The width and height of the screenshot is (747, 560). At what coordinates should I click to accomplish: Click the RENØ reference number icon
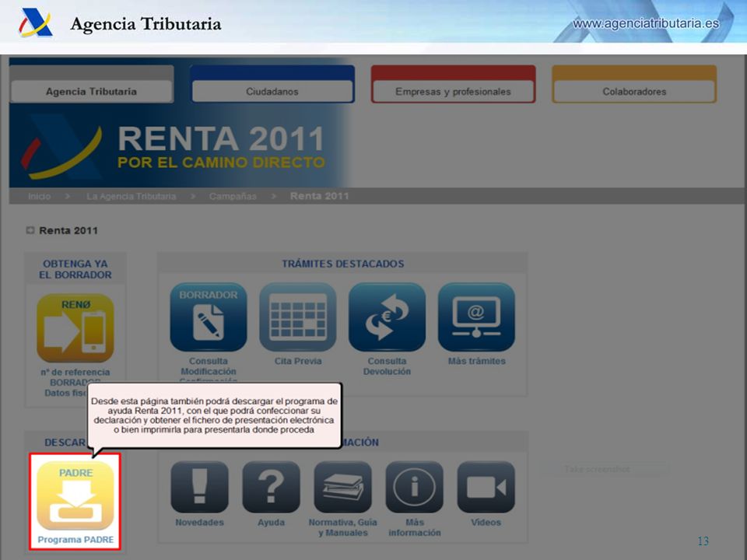(x=75, y=327)
